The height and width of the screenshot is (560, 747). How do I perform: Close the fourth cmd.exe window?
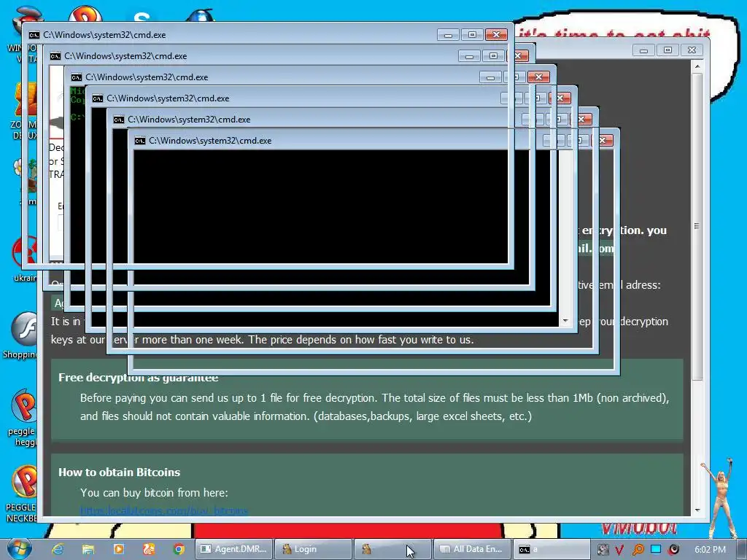click(560, 98)
